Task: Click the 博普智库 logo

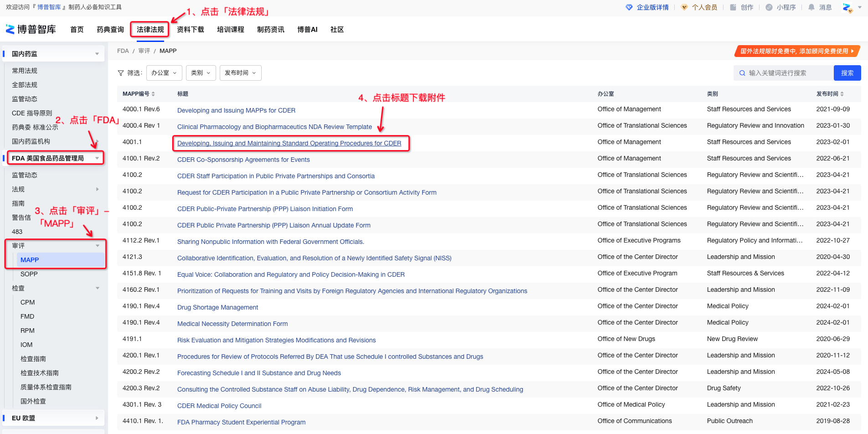Action: 31,30
